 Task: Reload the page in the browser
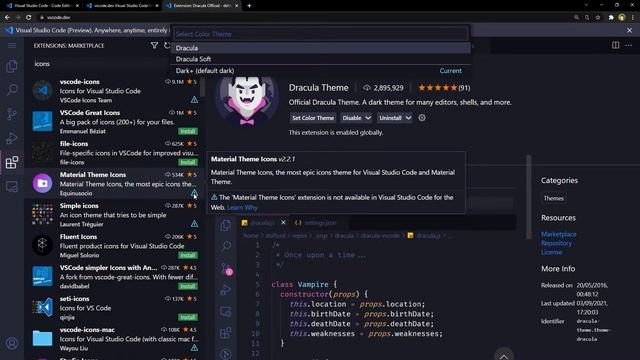point(29,17)
